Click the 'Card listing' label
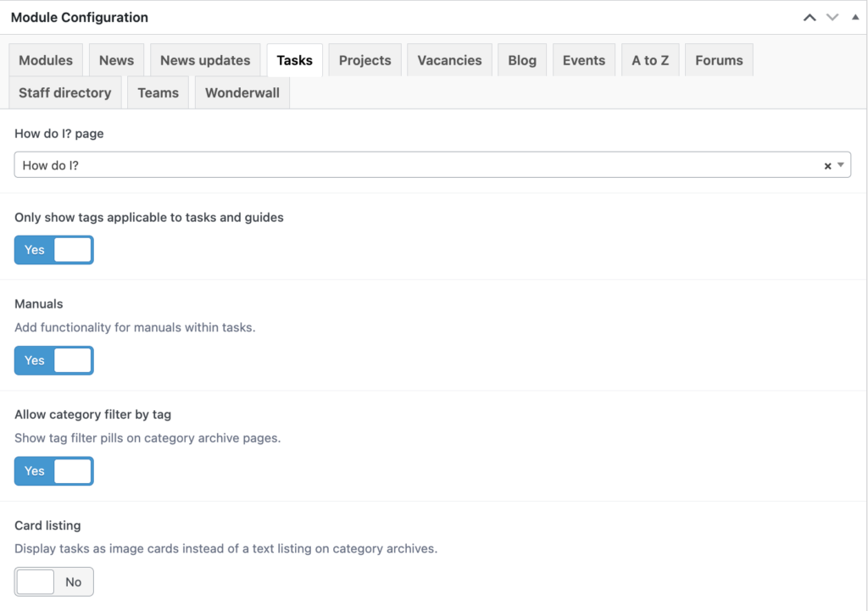This screenshot has width=868, height=611. coord(47,525)
